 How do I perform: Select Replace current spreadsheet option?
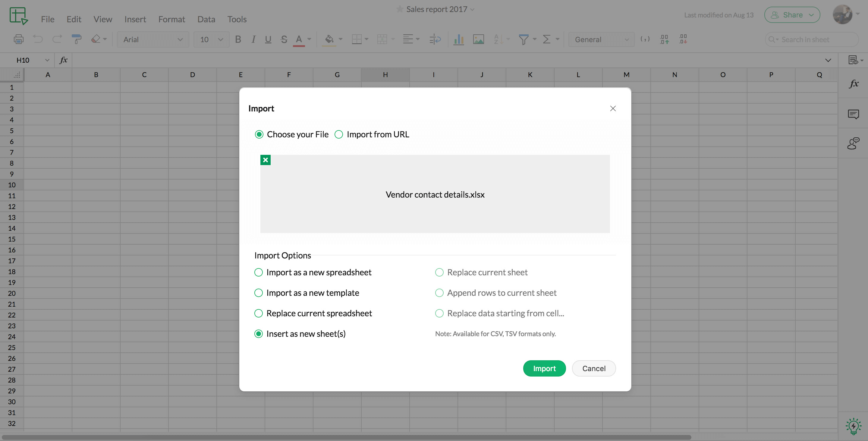[x=259, y=313]
